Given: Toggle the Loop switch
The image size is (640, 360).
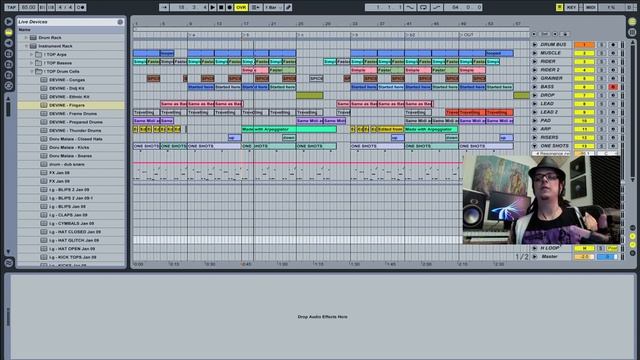Looking at the screenshot, I should [423, 7].
